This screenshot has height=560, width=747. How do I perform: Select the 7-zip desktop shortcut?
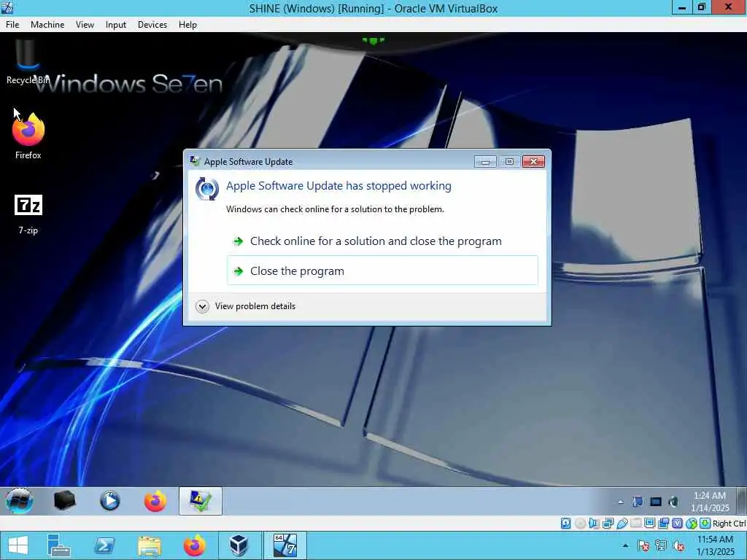[28, 214]
